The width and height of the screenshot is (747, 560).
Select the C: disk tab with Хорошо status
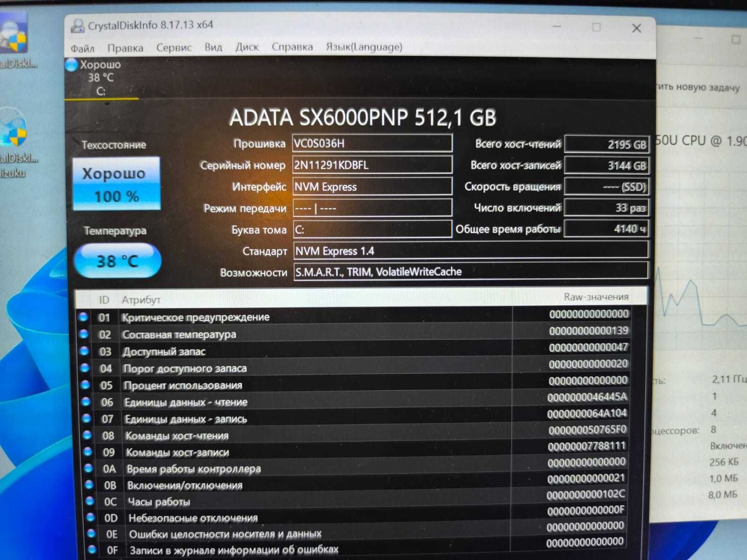[x=100, y=78]
